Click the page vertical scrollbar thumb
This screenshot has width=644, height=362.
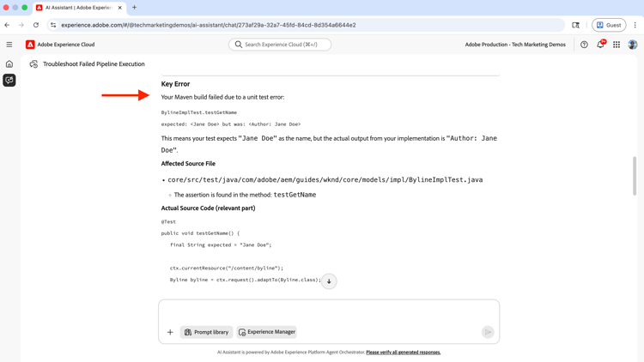pyautogui.click(x=635, y=176)
